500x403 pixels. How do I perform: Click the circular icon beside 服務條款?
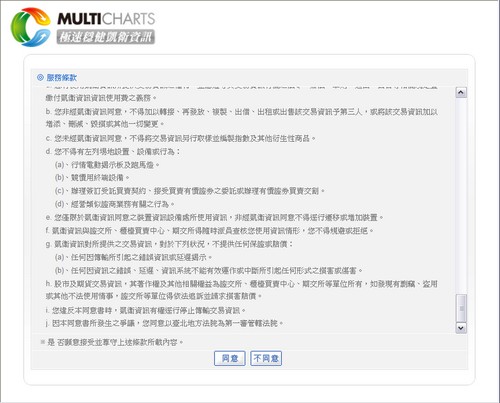coord(40,78)
